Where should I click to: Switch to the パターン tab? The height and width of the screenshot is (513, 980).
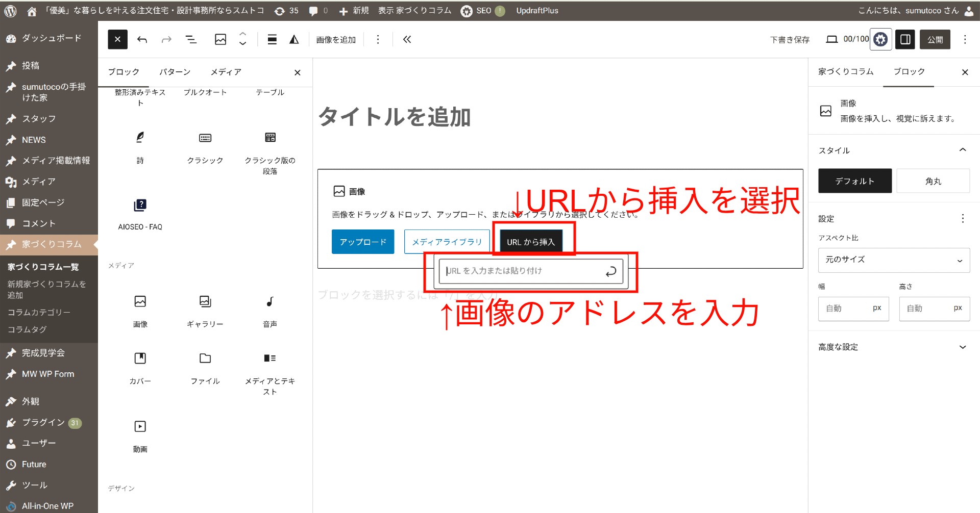tap(175, 72)
